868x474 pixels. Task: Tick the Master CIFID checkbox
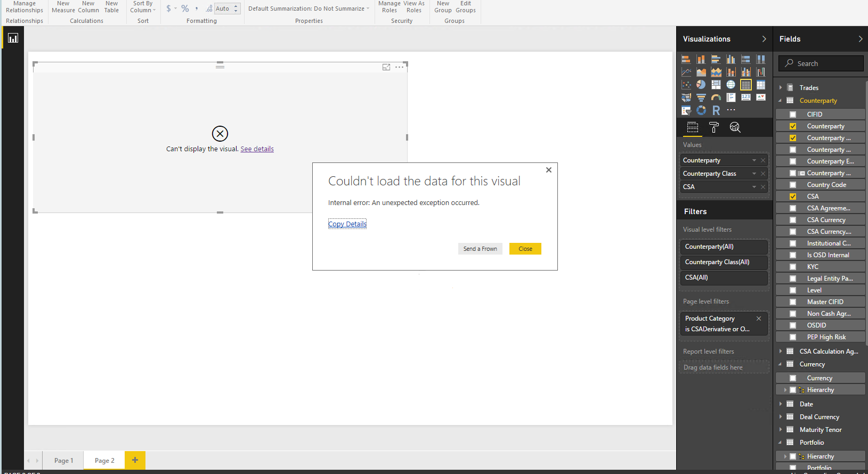[x=793, y=302]
